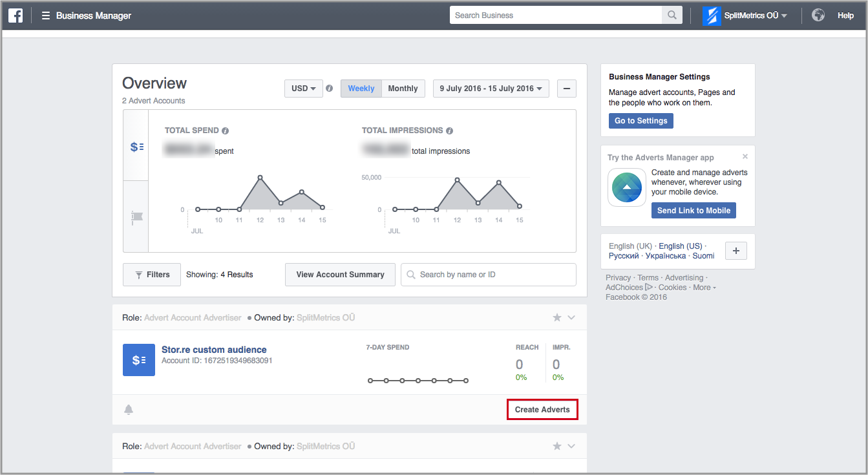This screenshot has width=868, height=475.
Task: Click the Stor.re Account ID text
Action: pyautogui.click(x=217, y=361)
